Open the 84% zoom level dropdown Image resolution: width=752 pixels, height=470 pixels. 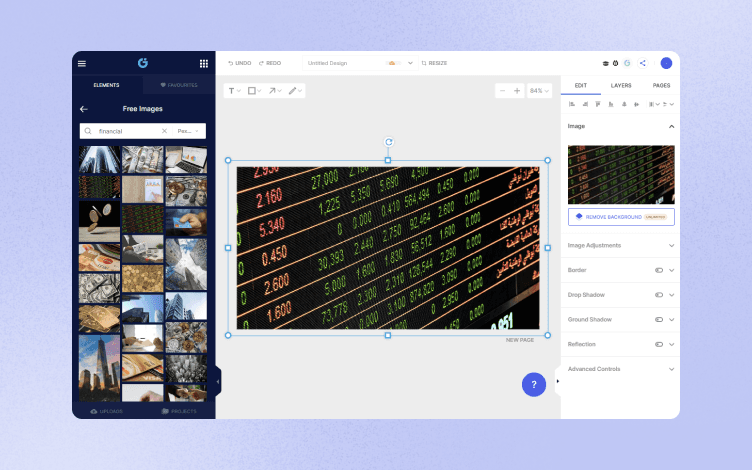[539, 91]
